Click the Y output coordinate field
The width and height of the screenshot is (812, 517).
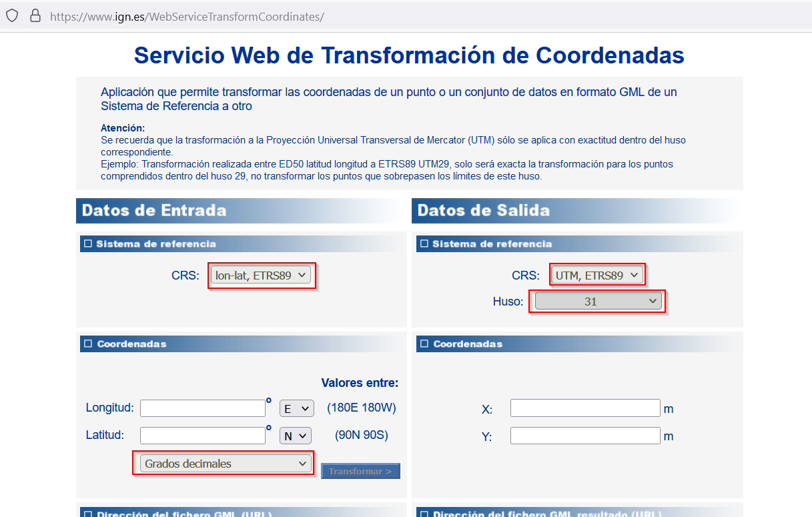point(585,436)
